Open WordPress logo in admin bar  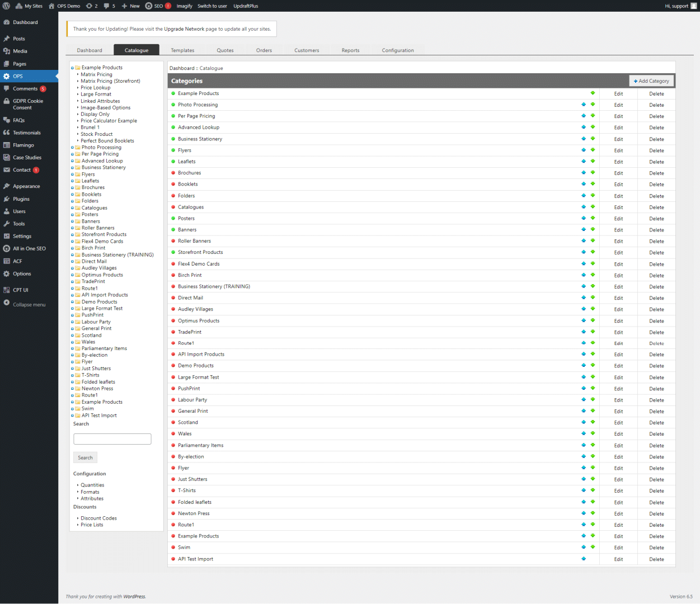click(x=6, y=6)
